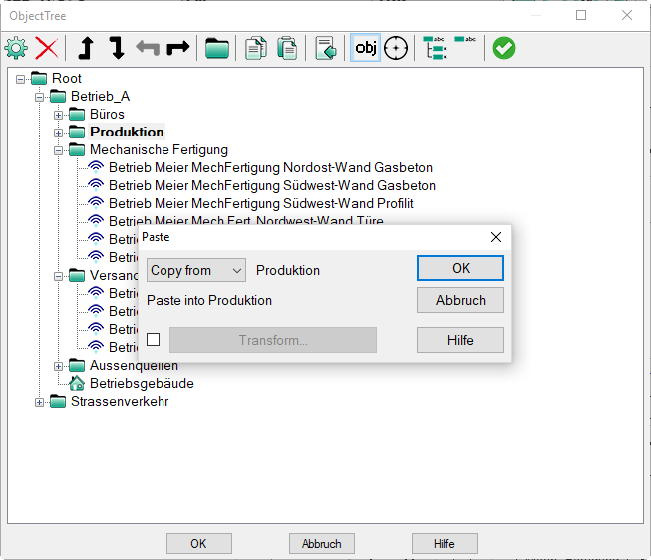Select Mechanische Fertigung tree item
The height and width of the screenshot is (560, 651).
point(159,149)
